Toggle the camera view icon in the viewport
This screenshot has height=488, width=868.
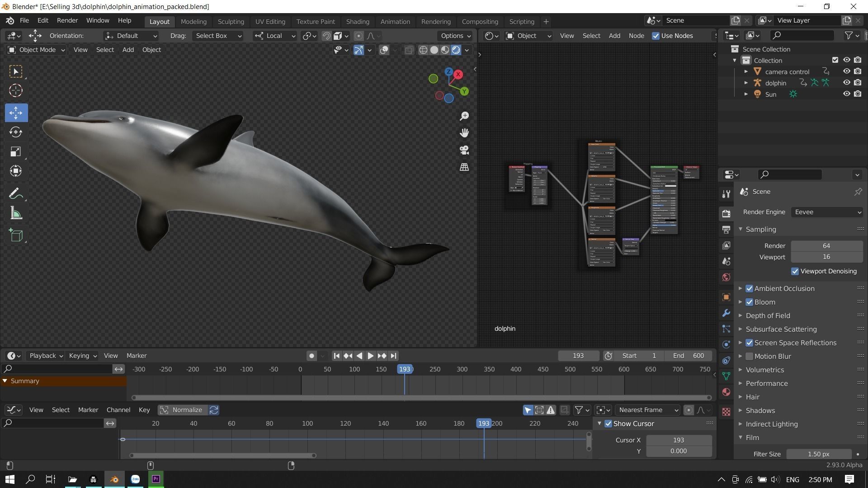click(x=464, y=150)
